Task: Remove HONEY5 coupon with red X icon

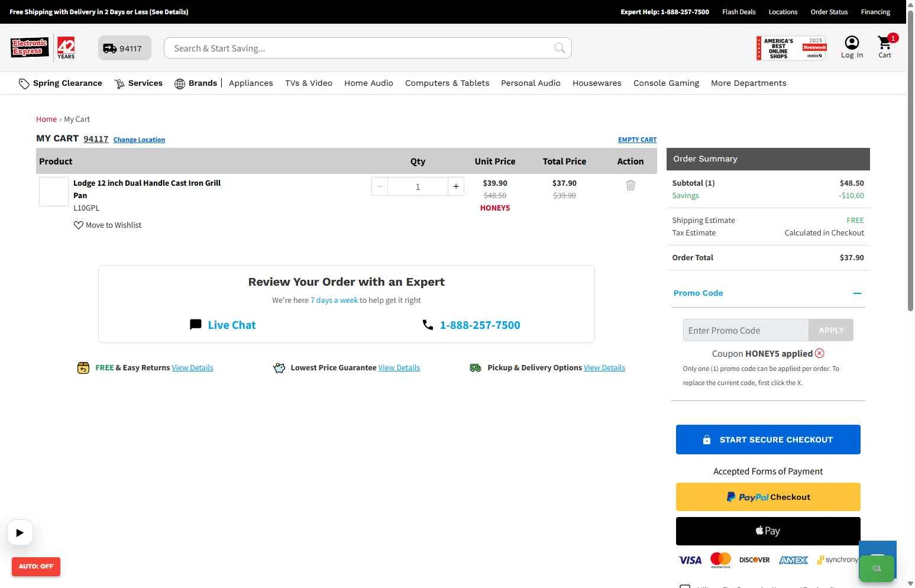Action: (x=819, y=353)
